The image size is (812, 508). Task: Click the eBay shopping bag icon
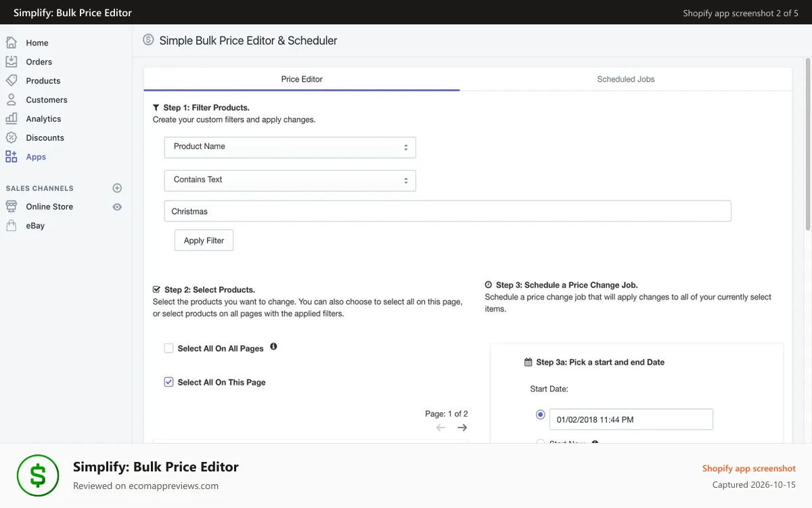[x=11, y=226]
